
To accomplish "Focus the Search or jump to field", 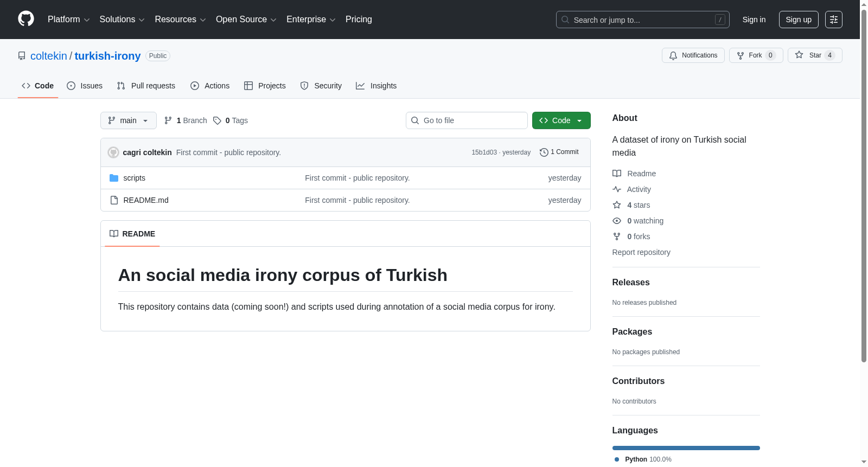I will click(x=643, y=20).
